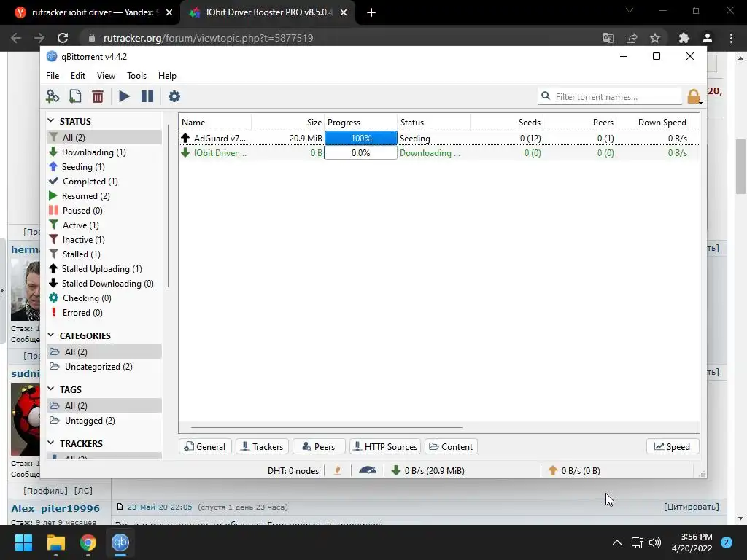
Task: Sort by the Seeds column header
Action: [506, 122]
